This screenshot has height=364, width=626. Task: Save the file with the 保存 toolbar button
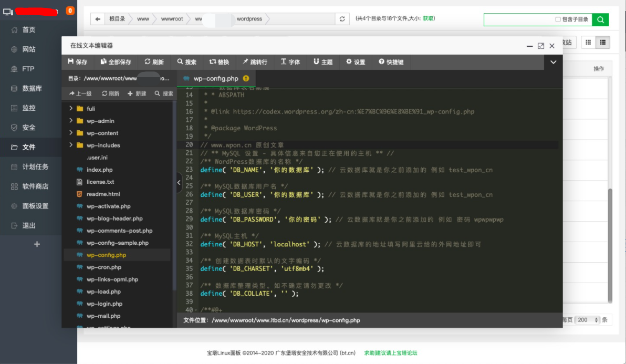coord(77,62)
